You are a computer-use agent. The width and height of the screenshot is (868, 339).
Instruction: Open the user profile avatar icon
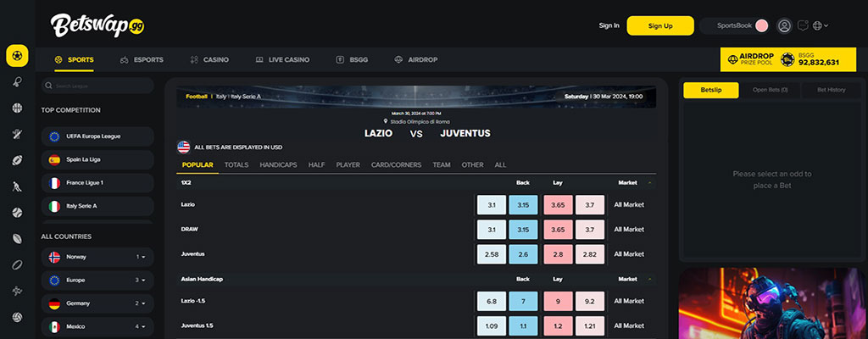(x=784, y=25)
